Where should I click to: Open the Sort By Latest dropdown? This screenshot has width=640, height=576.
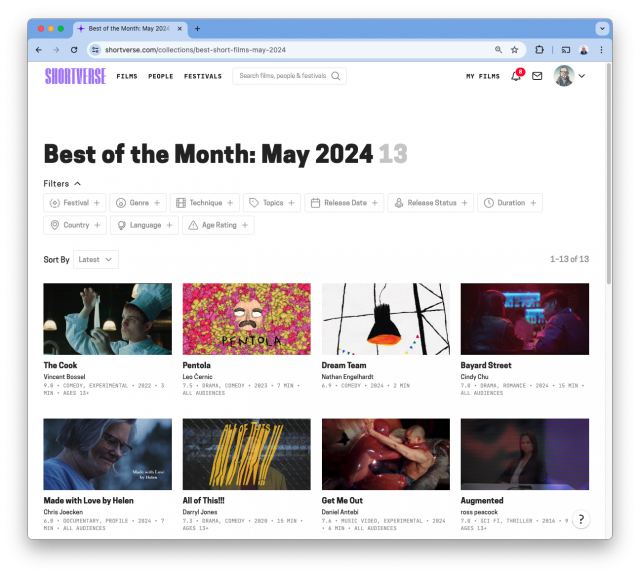[x=96, y=259]
